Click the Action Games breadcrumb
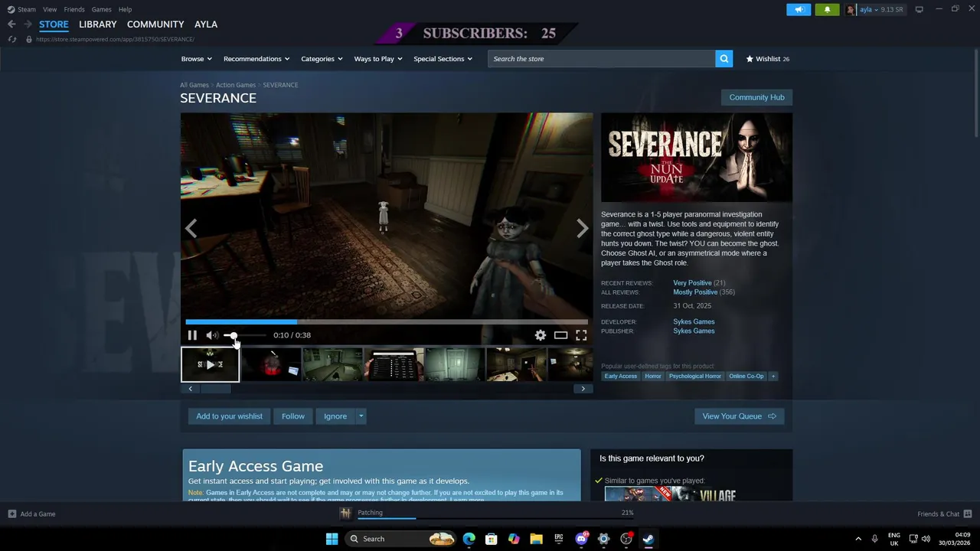 tap(236, 85)
